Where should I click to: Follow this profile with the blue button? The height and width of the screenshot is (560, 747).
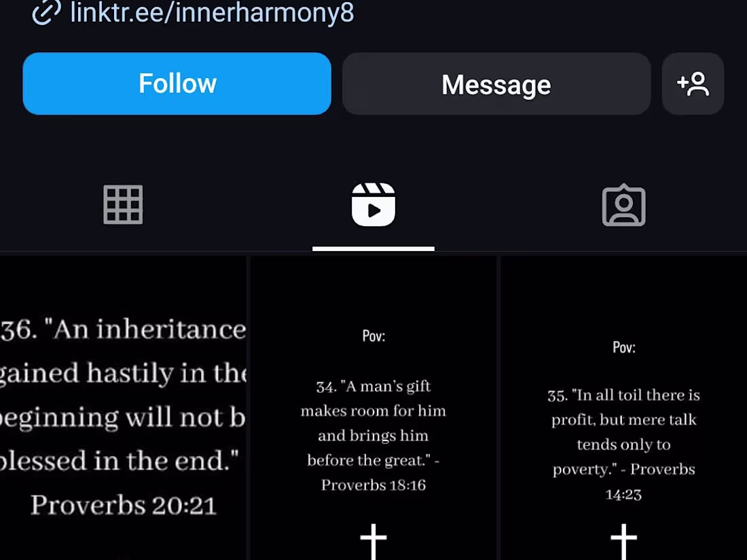click(x=177, y=83)
